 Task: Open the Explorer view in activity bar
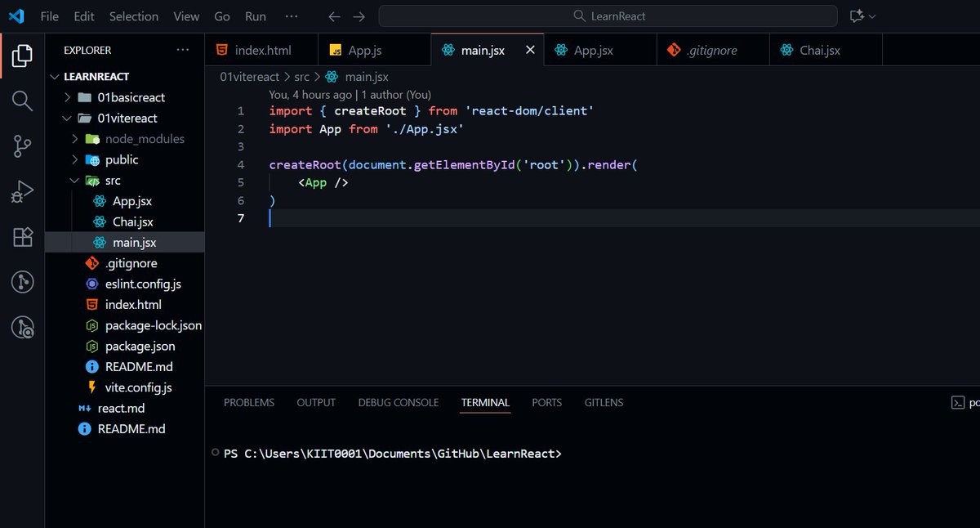click(x=22, y=56)
